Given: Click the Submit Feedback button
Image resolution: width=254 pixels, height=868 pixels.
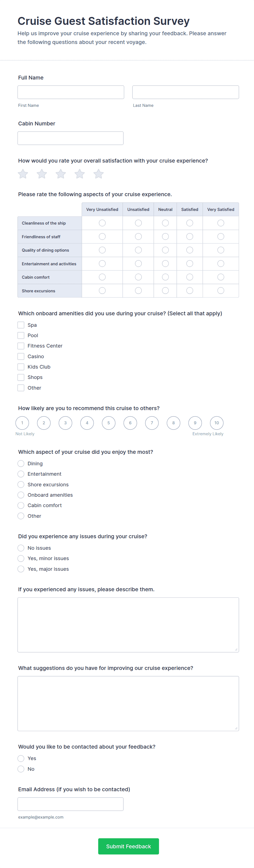Looking at the screenshot, I should click(x=128, y=846).
